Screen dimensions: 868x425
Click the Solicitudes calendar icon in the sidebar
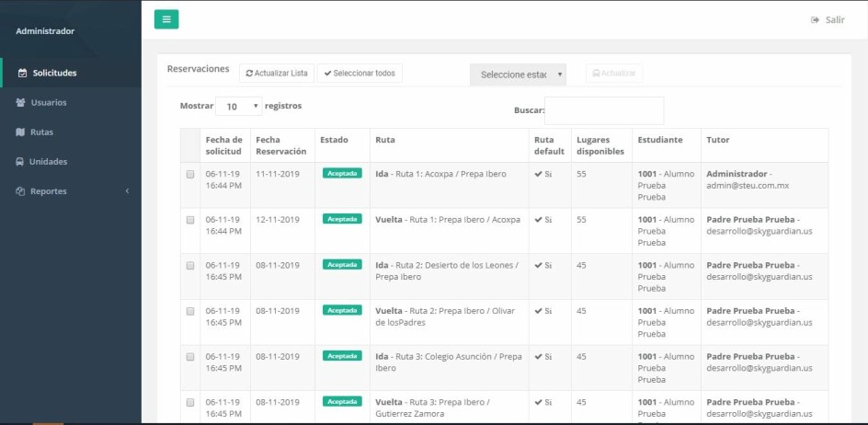click(x=23, y=73)
